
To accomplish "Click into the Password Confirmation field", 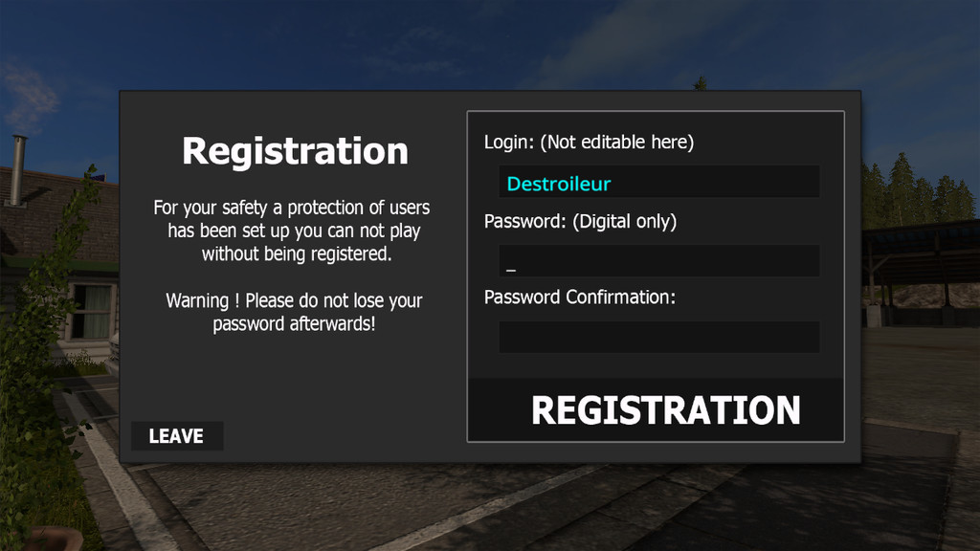I will pyautogui.click(x=658, y=337).
